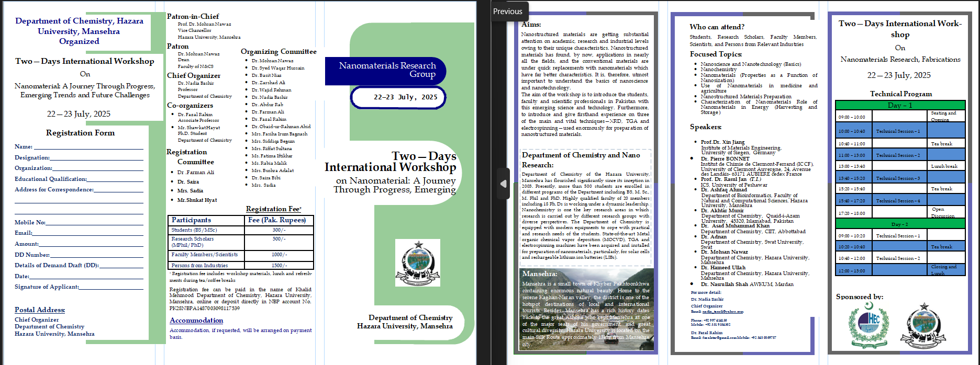Click the Previous page arrow button
The width and height of the screenshot is (980, 365).
pos(503,184)
